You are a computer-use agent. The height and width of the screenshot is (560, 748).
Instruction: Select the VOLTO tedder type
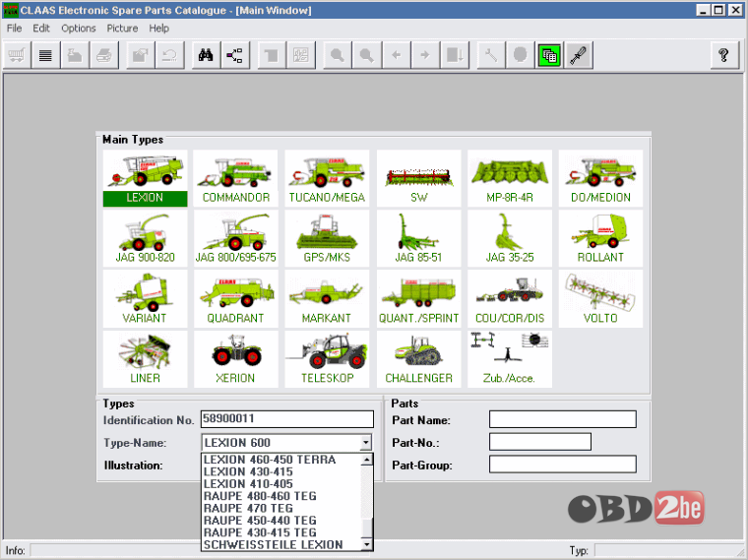click(x=600, y=298)
